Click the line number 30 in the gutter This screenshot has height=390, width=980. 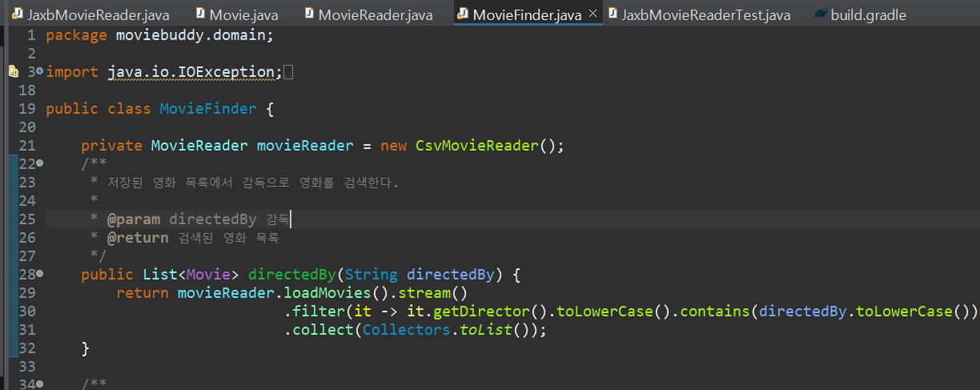(x=26, y=311)
